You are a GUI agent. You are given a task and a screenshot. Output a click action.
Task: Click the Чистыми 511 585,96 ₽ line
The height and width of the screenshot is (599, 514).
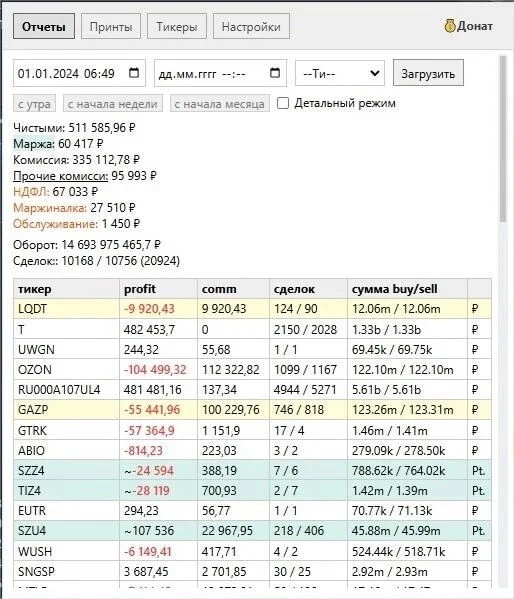74,128
